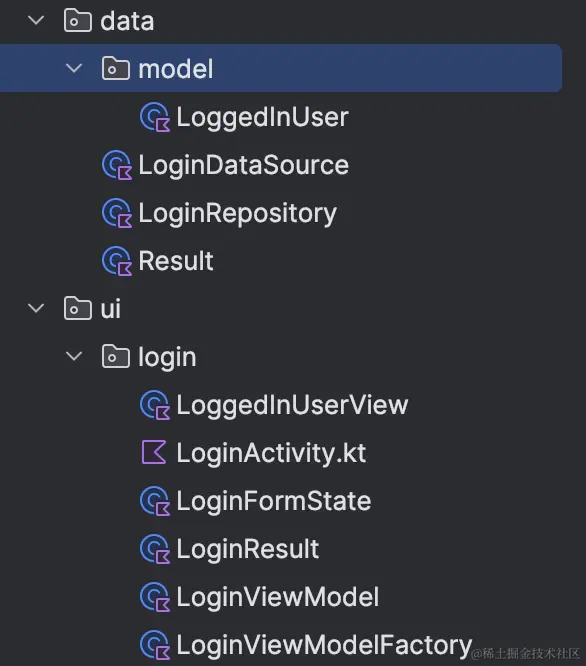This screenshot has width=586, height=666.
Task: Select the LoginFormState file
Action: [x=274, y=501]
